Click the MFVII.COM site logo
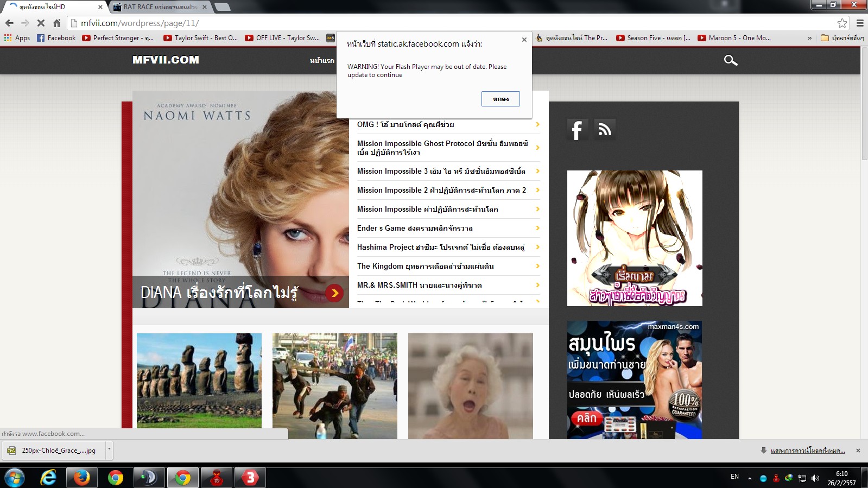868x488 pixels. (x=166, y=60)
